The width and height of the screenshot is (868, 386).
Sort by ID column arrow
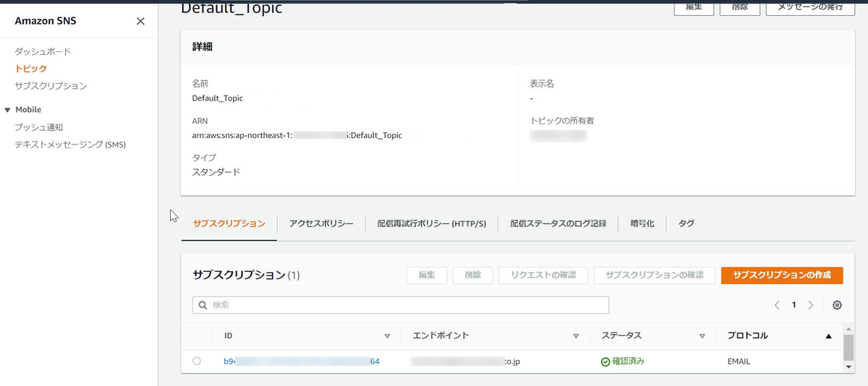(x=387, y=336)
